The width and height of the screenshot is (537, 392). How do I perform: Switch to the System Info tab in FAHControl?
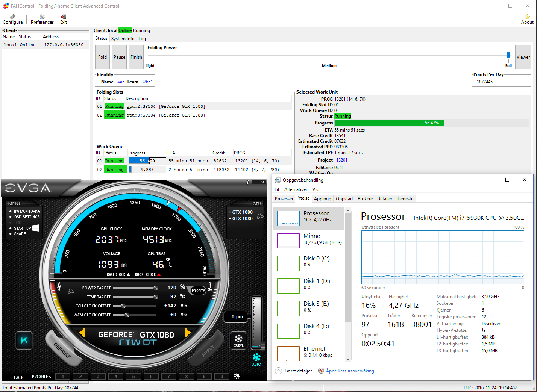(x=123, y=39)
